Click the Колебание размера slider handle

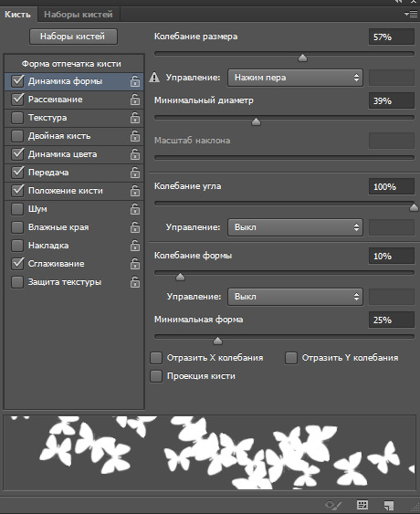[302, 58]
